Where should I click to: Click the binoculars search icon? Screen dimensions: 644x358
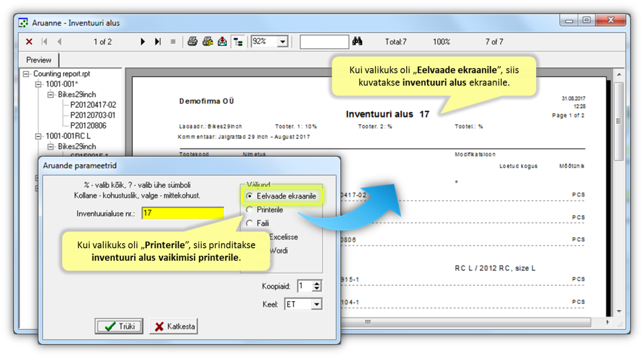coord(357,41)
